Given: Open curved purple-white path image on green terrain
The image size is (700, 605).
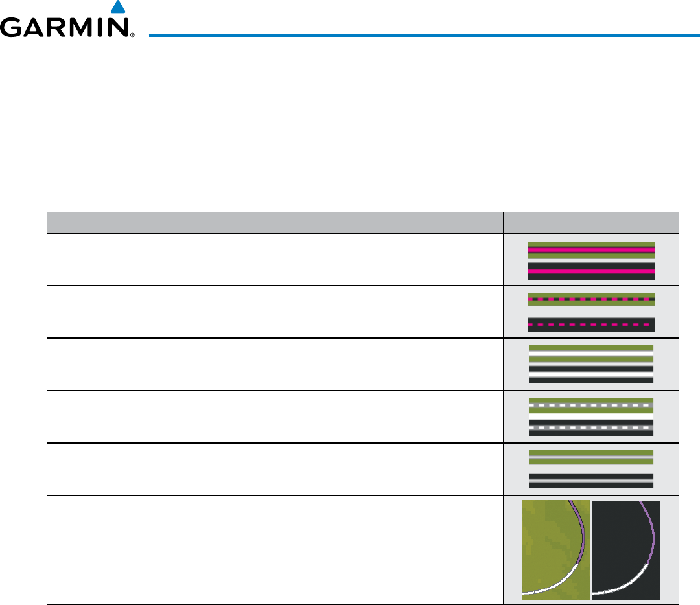Looking at the screenshot, I should pos(555,550).
